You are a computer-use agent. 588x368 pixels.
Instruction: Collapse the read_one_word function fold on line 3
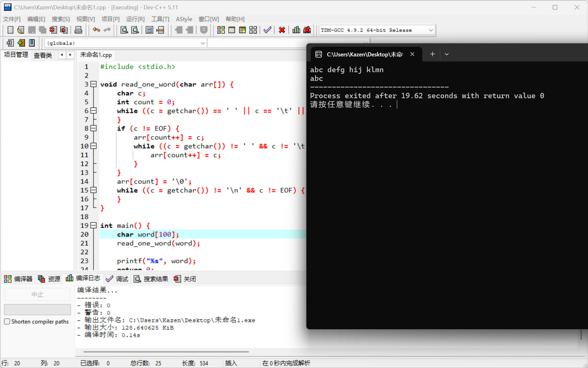click(x=94, y=84)
